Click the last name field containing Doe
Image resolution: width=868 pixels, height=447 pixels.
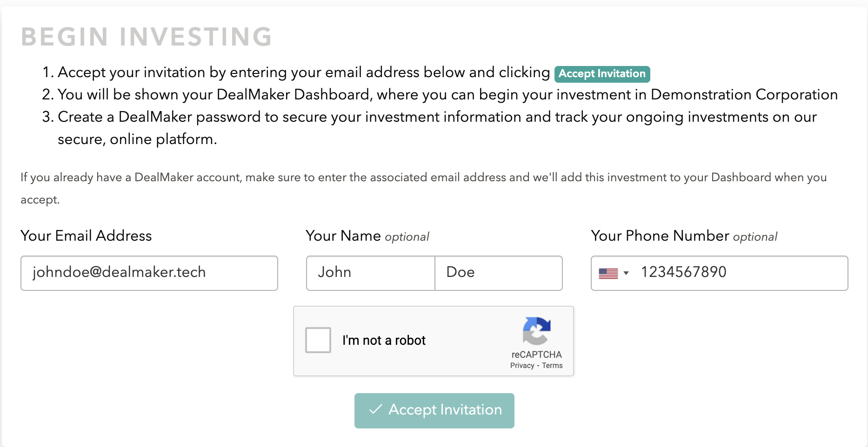pos(499,273)
